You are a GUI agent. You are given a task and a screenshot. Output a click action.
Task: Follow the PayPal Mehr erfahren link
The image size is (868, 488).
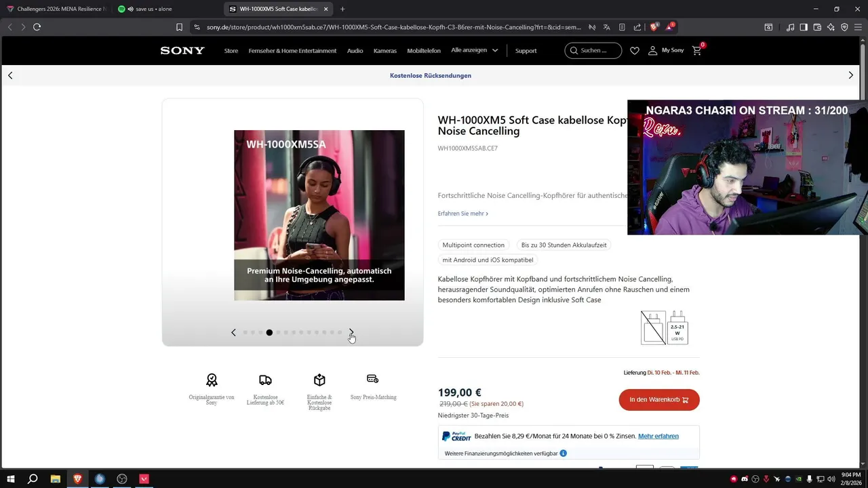click(x=658, y=436)
